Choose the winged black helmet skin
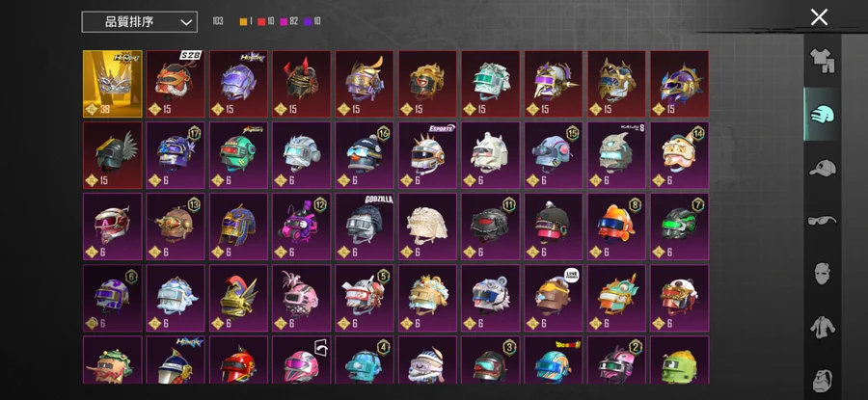This screenshot has height=400, width=868. tap(113, 155)
